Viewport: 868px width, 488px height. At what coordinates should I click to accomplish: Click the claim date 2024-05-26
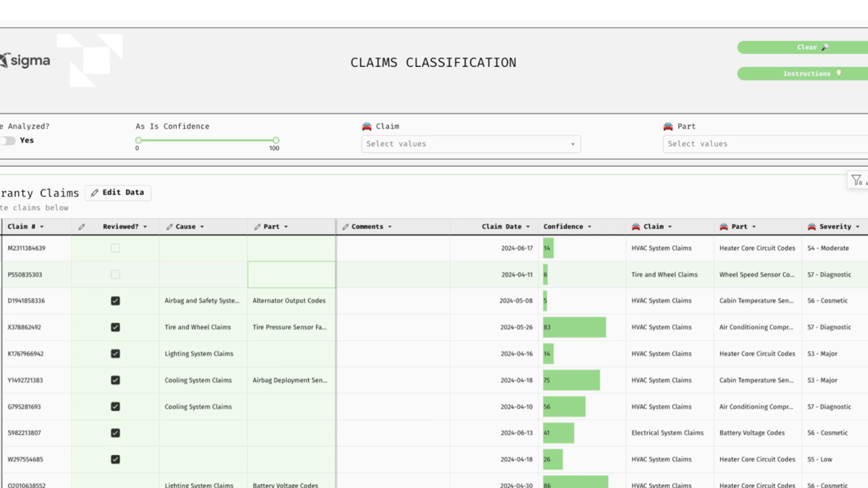click(x=517, y=327)
